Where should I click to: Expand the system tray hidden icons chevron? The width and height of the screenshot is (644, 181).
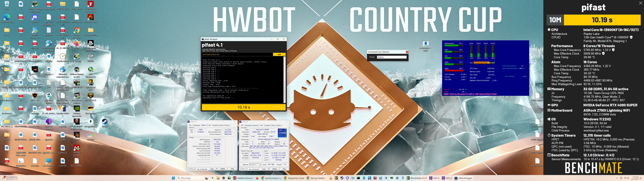617,178
